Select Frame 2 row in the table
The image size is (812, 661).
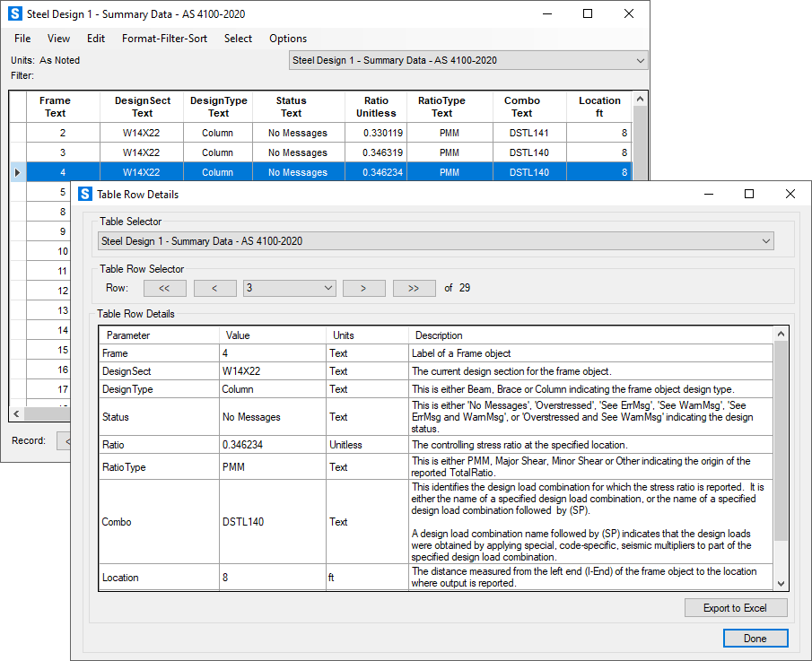[x=63, y=133]
